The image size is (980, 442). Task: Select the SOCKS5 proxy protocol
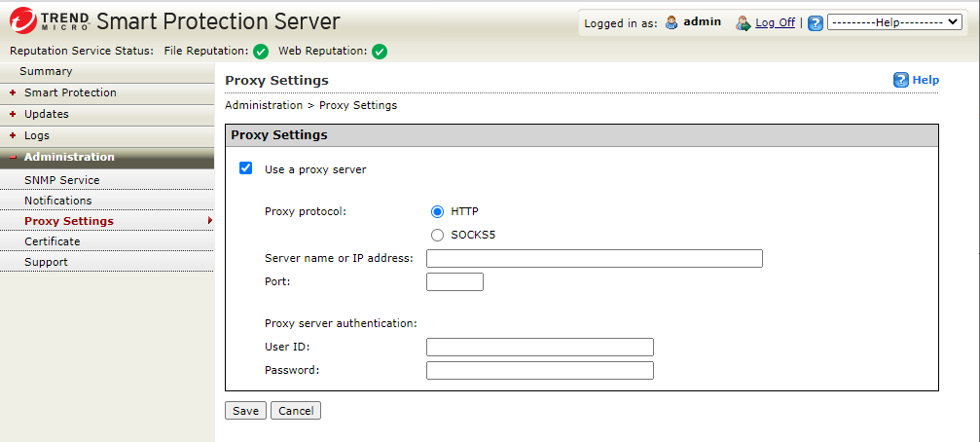click(x=437, y=235)
